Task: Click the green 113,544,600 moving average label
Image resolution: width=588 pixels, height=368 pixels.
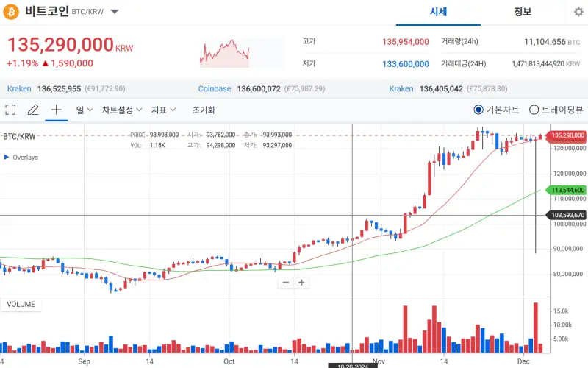Action: point(567,190)
